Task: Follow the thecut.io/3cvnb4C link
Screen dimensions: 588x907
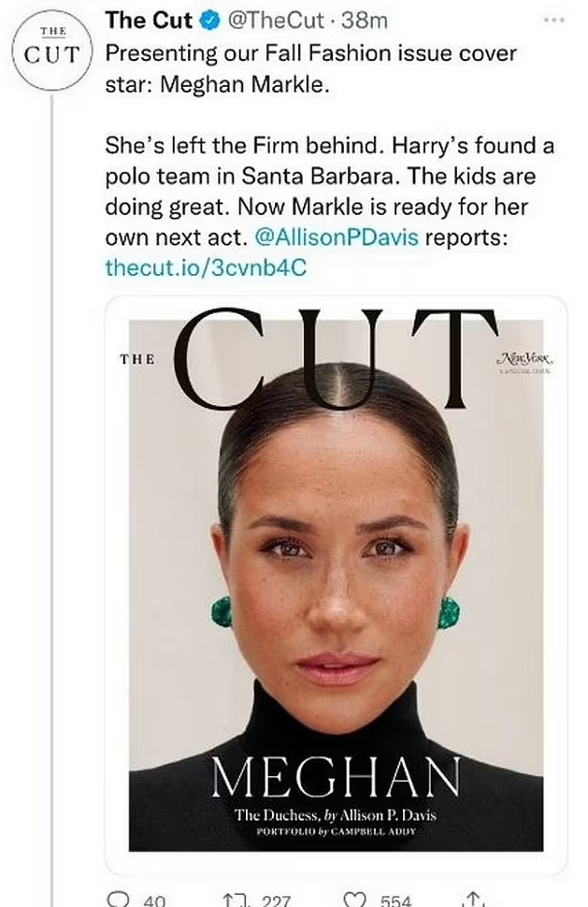Action: click(x=205, y=267)
